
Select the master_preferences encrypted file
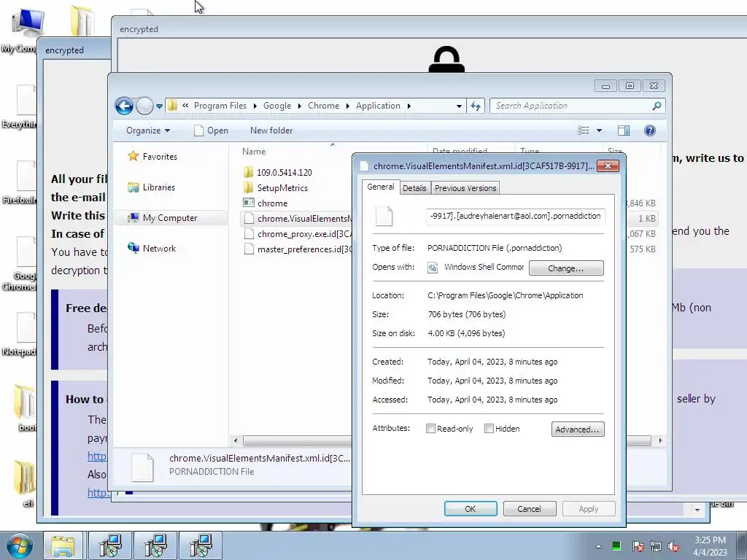click(x=298, y=249)
